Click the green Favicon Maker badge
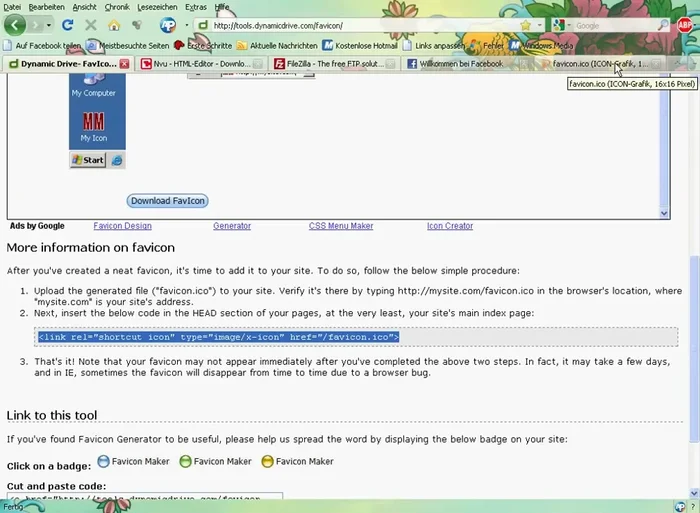700x513 pixels. 185,461
